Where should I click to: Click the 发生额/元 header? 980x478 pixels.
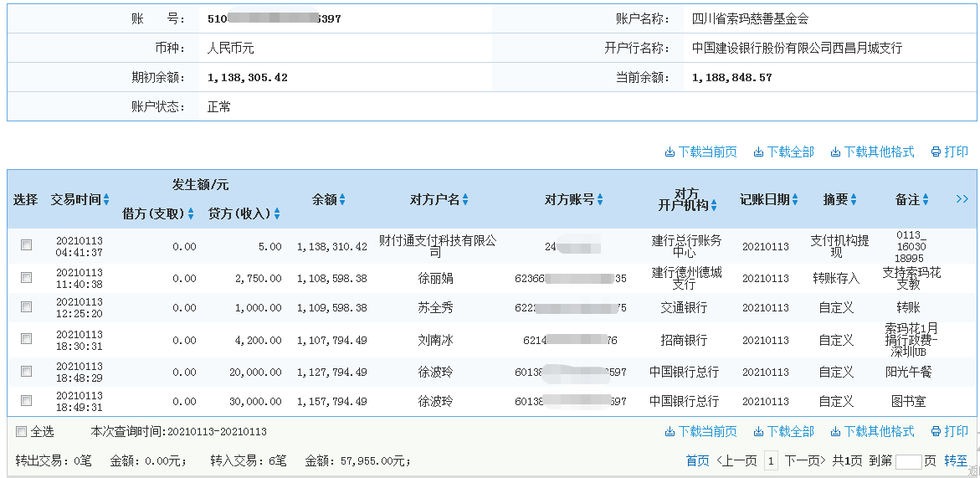(200, 185)
